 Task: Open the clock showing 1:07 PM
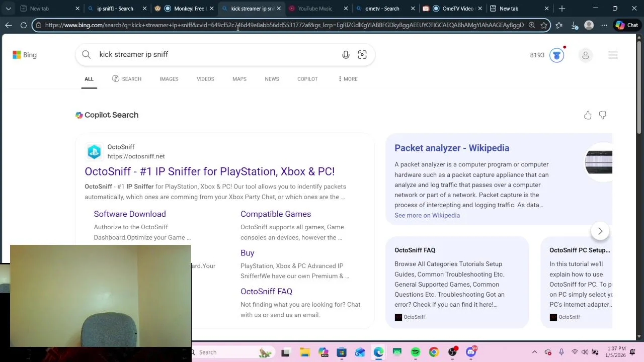616,352
